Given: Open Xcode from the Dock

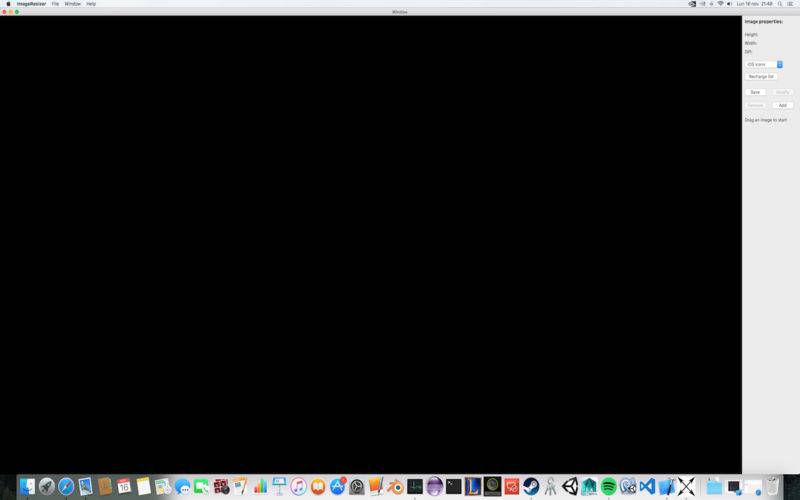Looking at the screenshot, I should click(667, 486).
